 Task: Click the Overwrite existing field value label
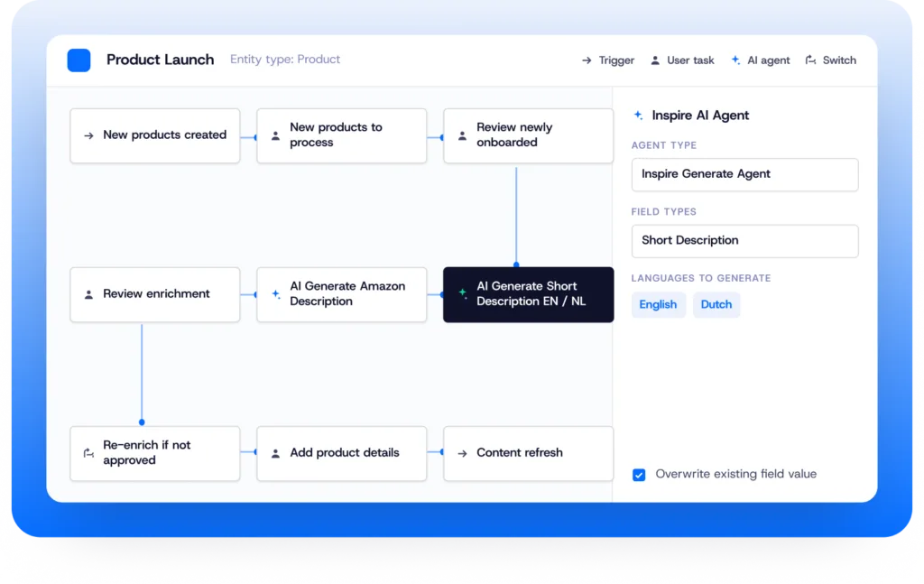tap(736, 474)
